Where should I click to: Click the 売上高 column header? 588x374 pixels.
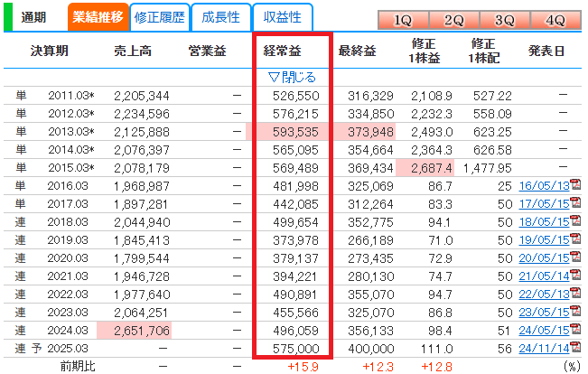click(133, 51)
